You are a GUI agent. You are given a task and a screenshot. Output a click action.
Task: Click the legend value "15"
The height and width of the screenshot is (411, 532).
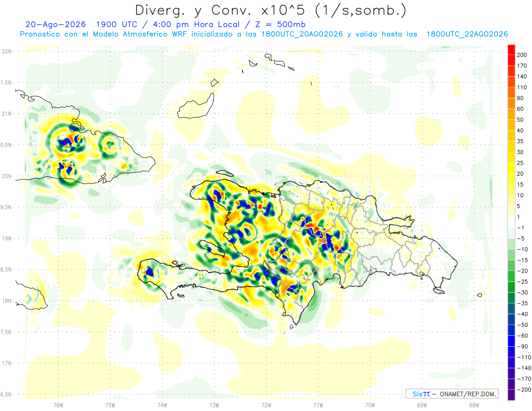click(x=520, y=184)
